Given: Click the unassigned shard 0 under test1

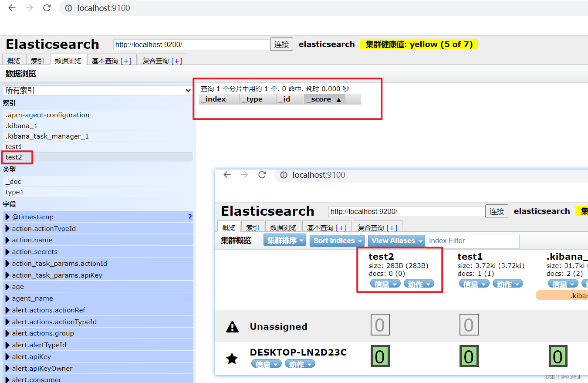Looking at the screenshot, I should tap(469, 325).
